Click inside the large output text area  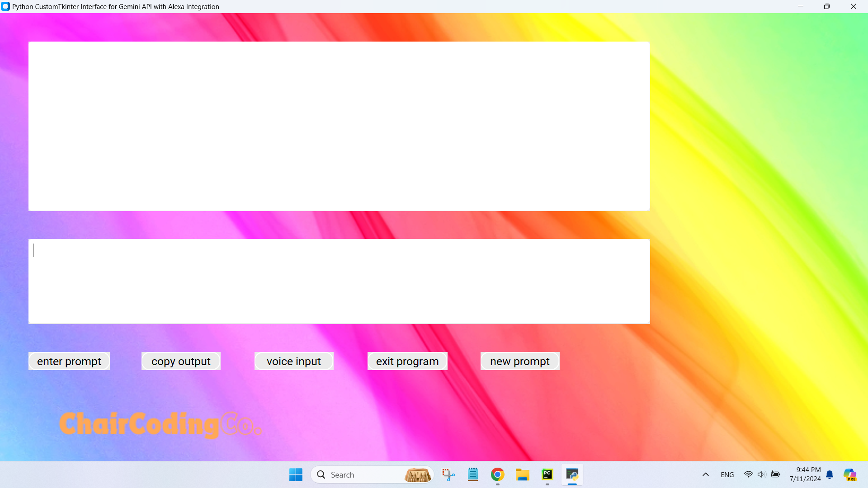tap(339, 126)
